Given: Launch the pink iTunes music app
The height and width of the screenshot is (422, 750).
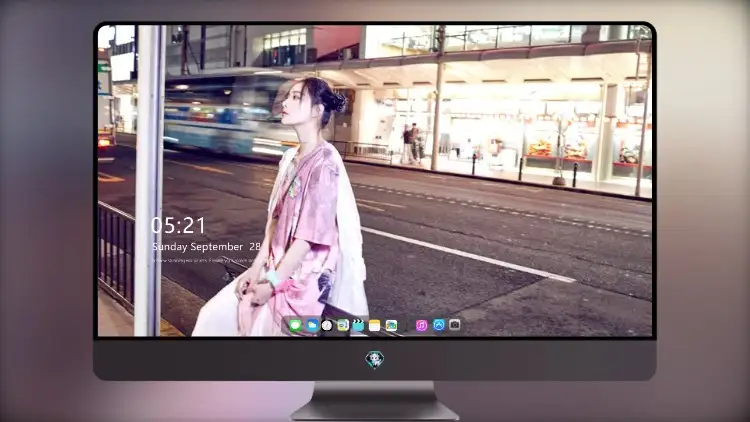Looking at the screenshot, I should pos(421,325).
